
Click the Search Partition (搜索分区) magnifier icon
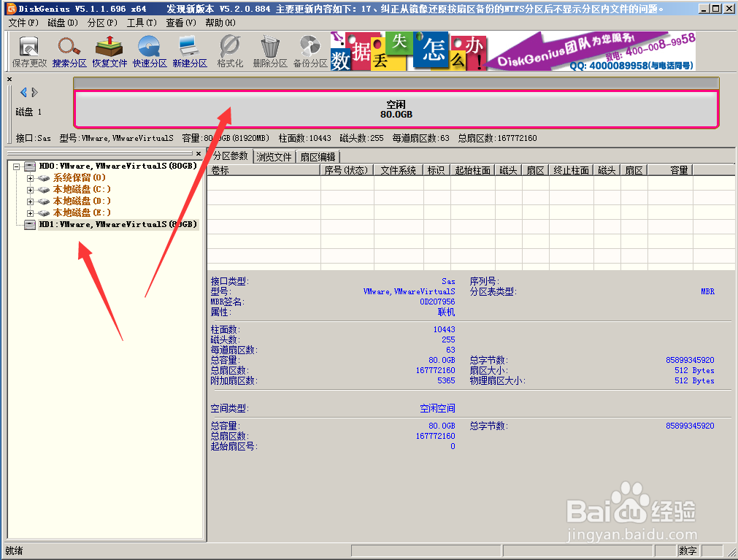69,51
